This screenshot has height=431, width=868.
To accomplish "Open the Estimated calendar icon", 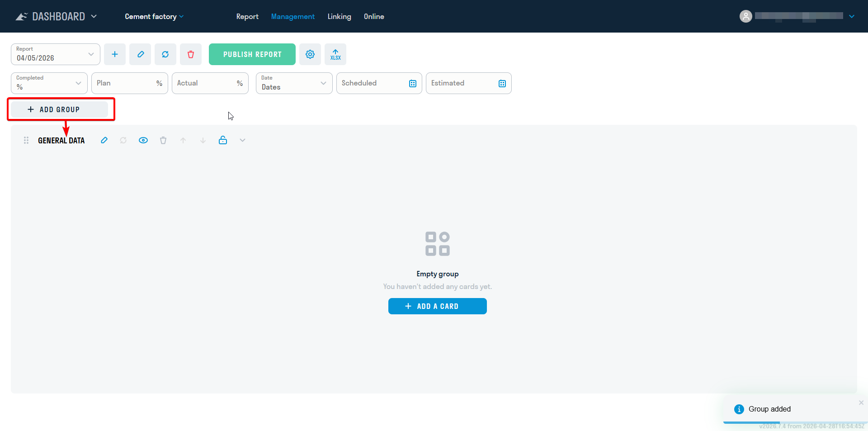I will point(502,83).
